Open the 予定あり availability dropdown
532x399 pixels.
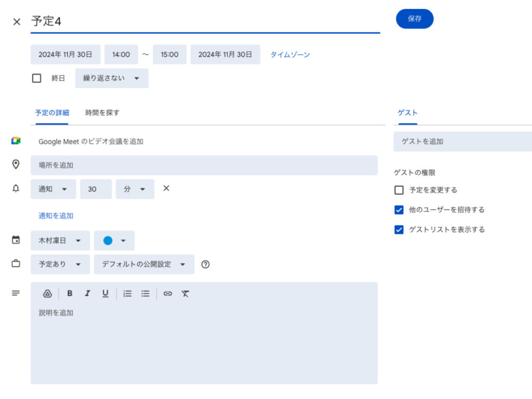point(60,264)
